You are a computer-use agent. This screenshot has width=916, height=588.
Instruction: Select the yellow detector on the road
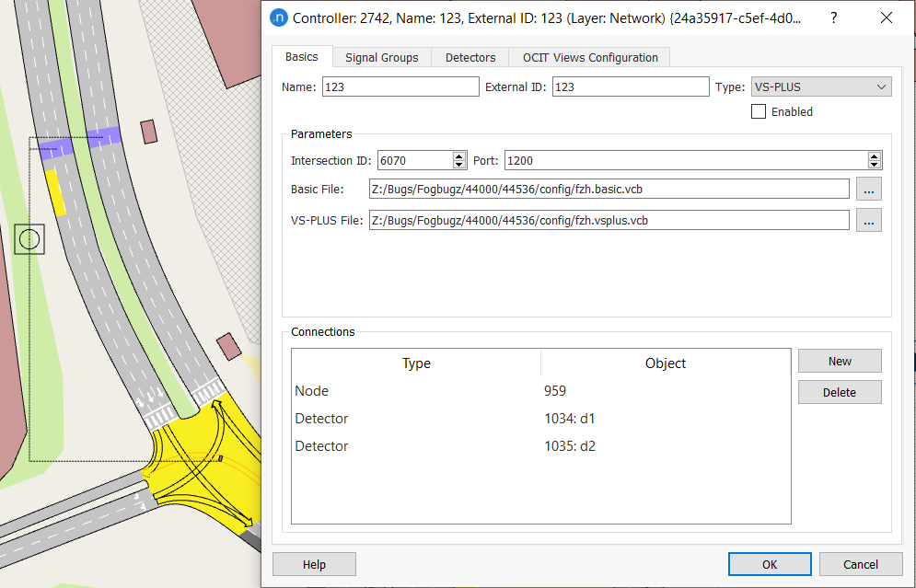coord(55,191)
